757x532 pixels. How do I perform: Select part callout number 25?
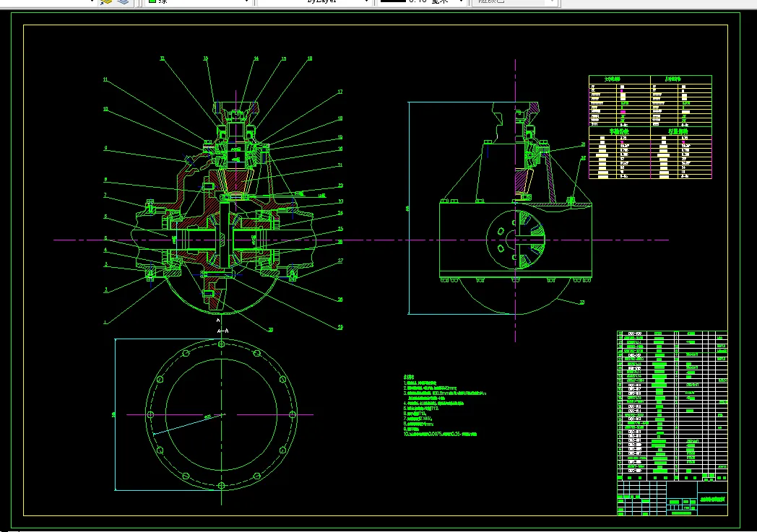click(x=340, y=229)
